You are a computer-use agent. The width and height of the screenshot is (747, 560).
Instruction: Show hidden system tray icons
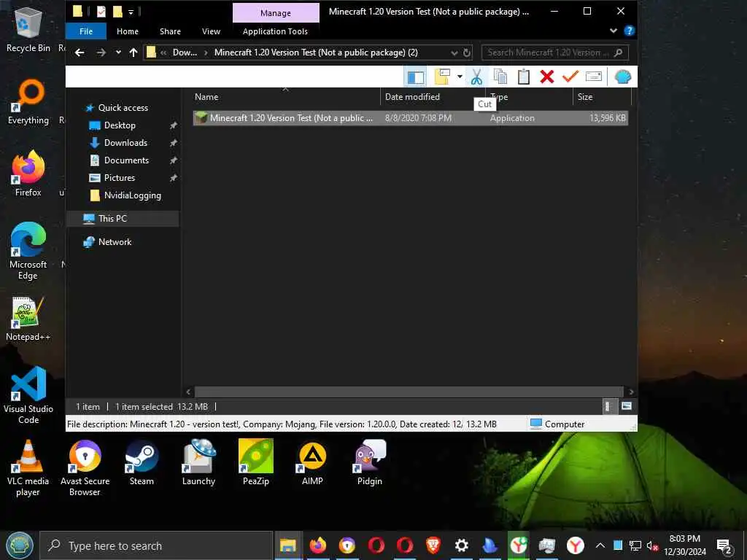(x=600, y=545)
